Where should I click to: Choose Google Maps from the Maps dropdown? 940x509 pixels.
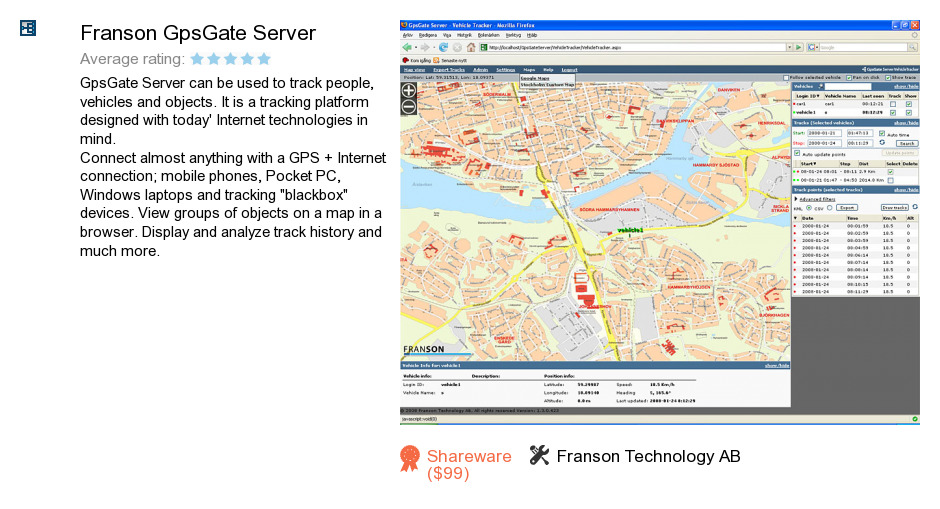(x=535, y=78)
